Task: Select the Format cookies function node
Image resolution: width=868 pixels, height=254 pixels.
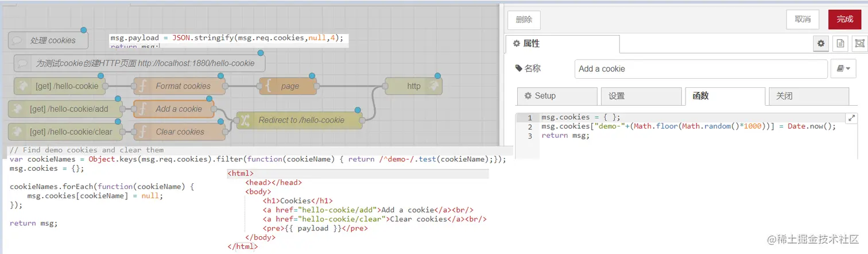Action: [179, 86]
